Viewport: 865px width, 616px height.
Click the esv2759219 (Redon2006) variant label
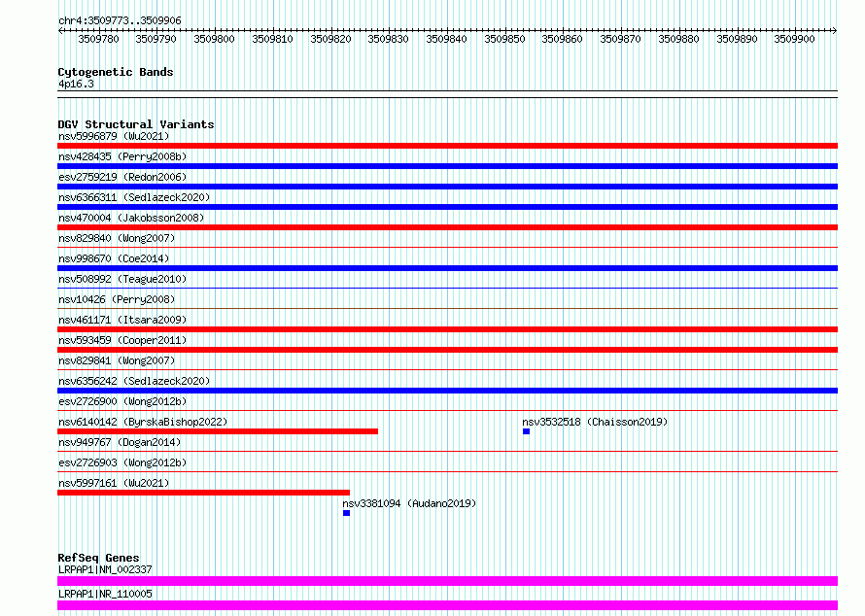122,177
